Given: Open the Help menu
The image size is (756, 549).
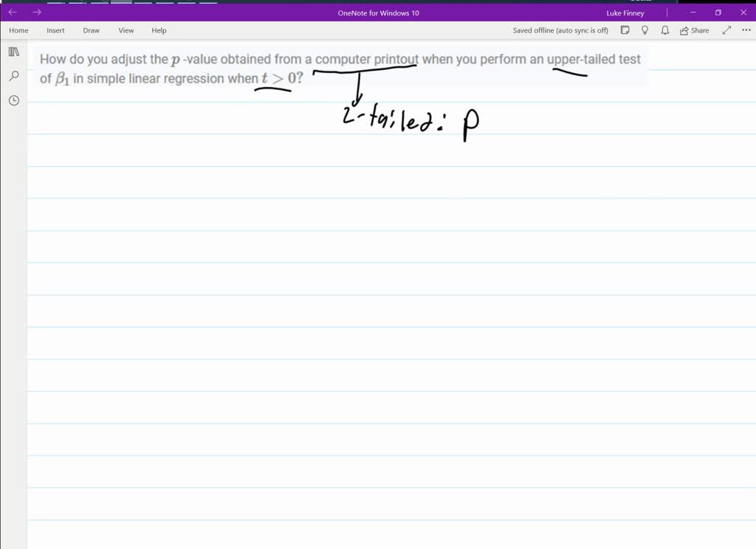Looking at the screenshot, I should tap(159, 30).
